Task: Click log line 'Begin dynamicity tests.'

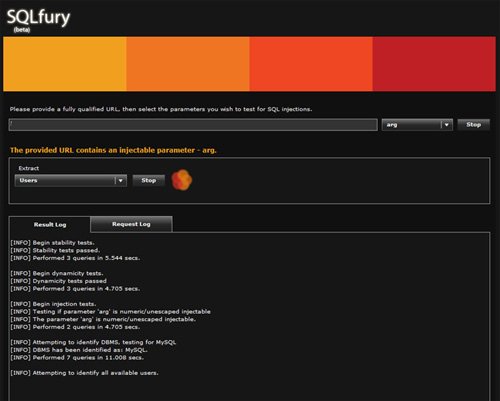Action: [57, 273]
